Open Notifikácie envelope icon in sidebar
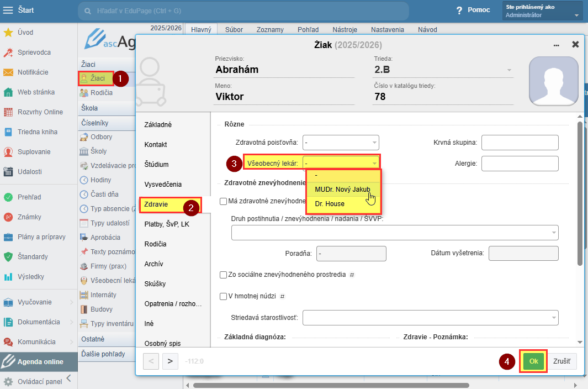The width and height of the screenshot is (588, 389). [x=8, y=72]
